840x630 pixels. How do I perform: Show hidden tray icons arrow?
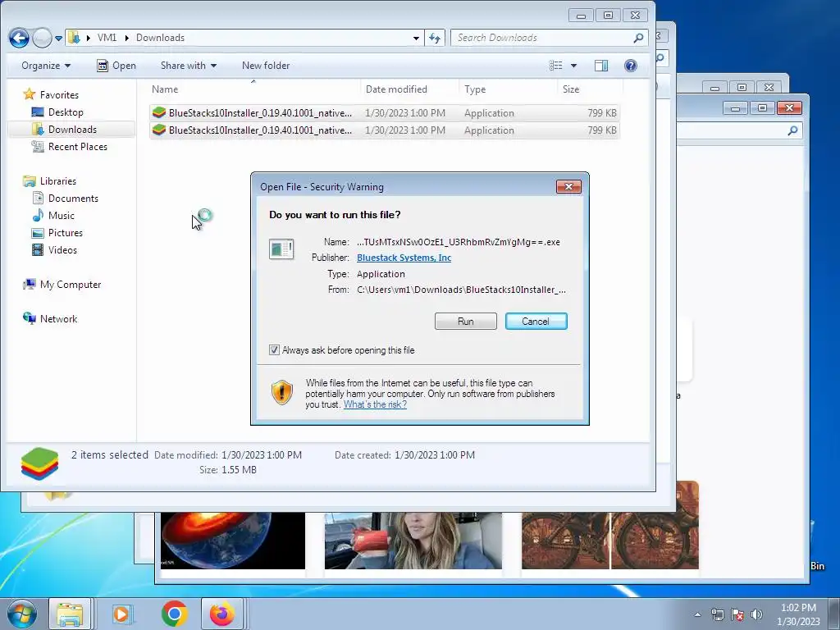(x=697, y=614)
